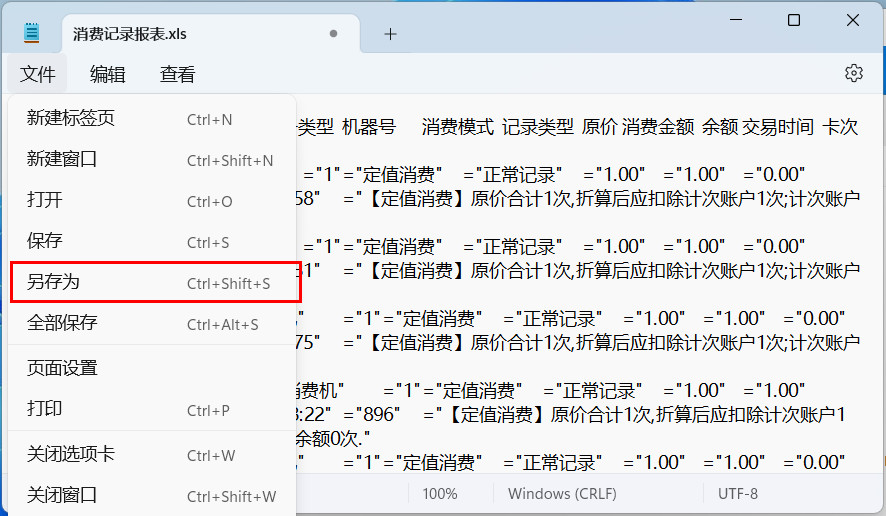Choose 全部保存 from the menu
Image resolution: width=886 pixels, height=516 pixels.
(153, 323)
